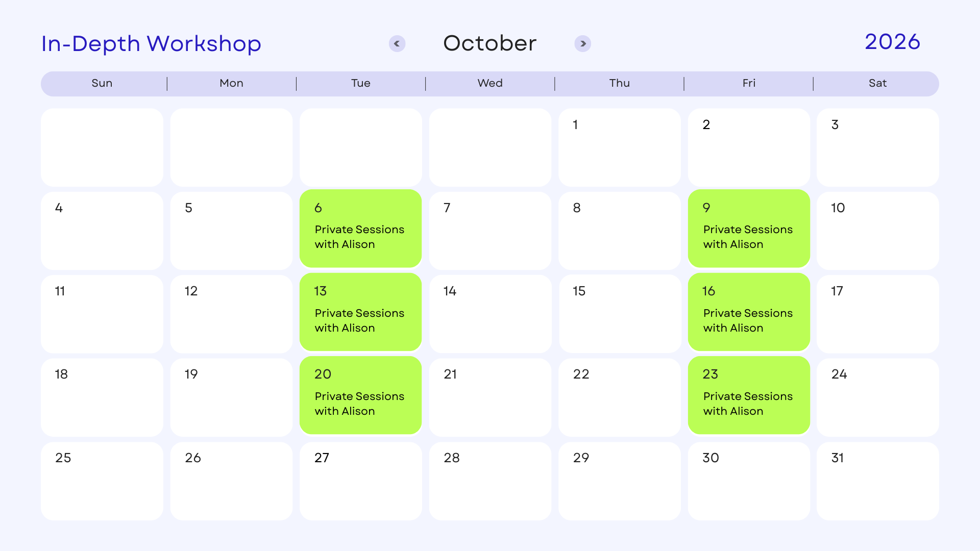This screenshot has height=551, width=980.
Task: Select the October 13 session cell
Action: click(x=361, y=312)
